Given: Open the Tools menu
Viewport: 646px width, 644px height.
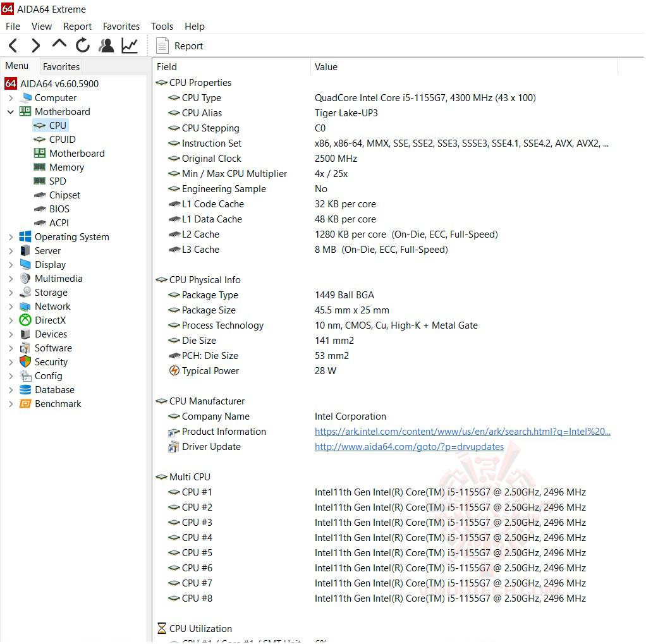Looking at the screenshot, I should click(x=162, y=27).
